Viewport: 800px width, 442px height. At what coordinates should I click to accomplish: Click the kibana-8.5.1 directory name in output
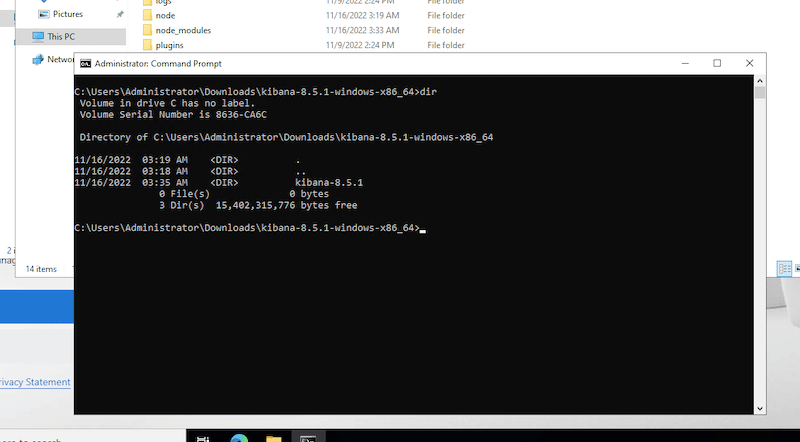click(329, 183)
